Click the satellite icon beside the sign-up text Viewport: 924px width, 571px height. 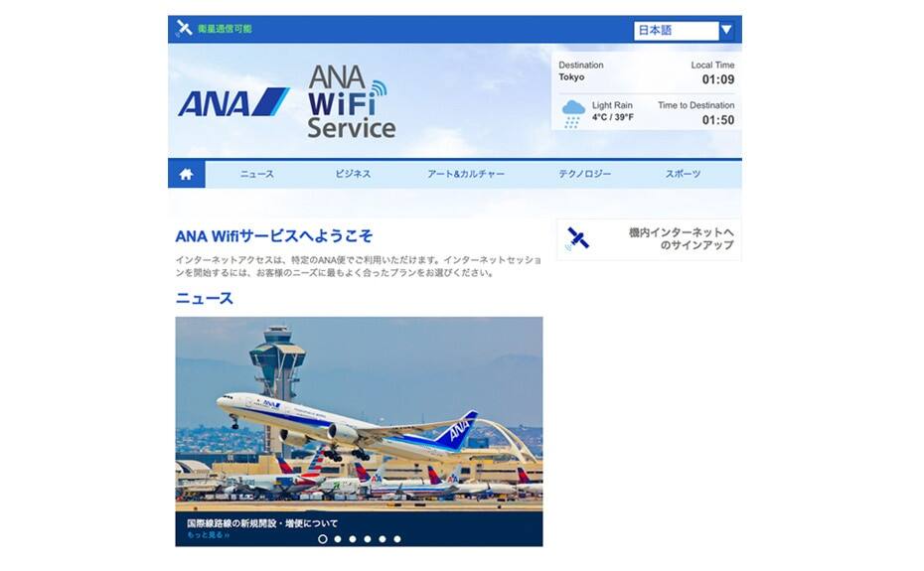pyautogui.click(x=577, y=239)
